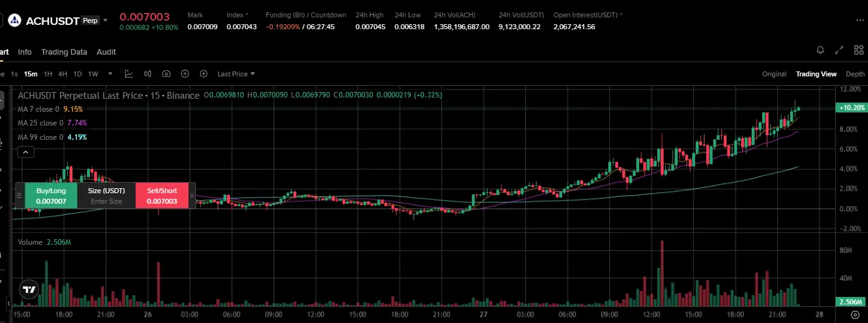
Task: Click the 24h Vol(ACH) value 1,358,196,687.00
Action: click(x=462, y=27)
